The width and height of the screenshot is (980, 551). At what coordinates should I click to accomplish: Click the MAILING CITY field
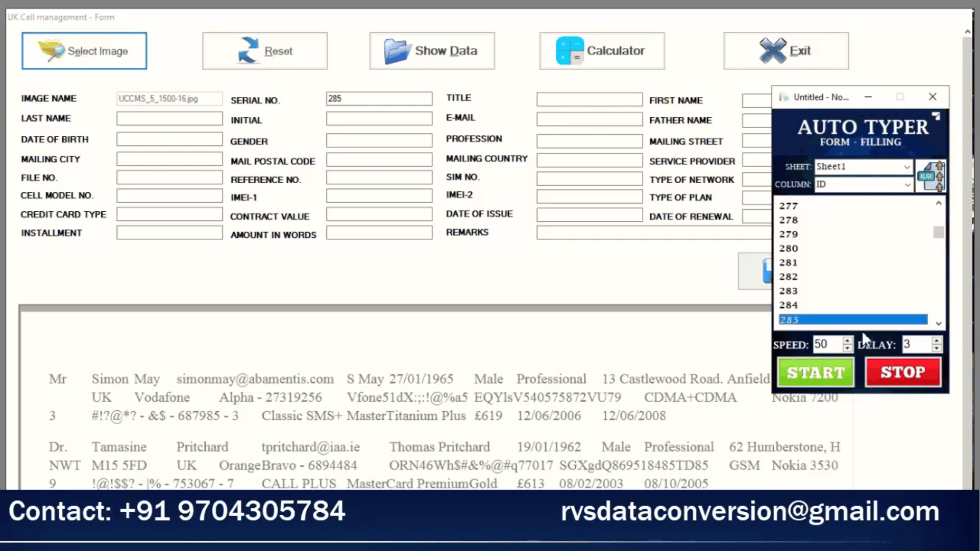169,159
